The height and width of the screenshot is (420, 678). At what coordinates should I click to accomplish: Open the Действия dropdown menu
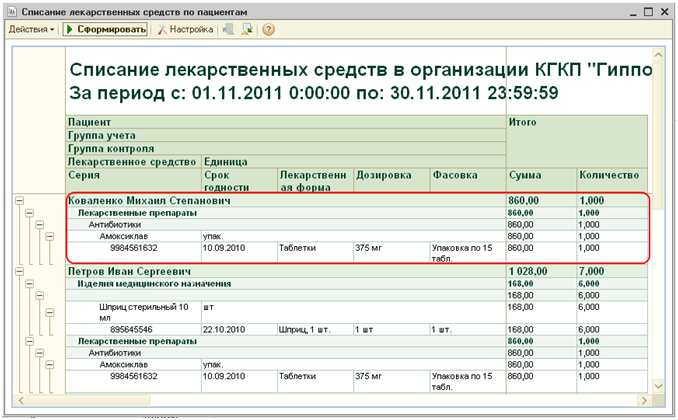point(32,30)
